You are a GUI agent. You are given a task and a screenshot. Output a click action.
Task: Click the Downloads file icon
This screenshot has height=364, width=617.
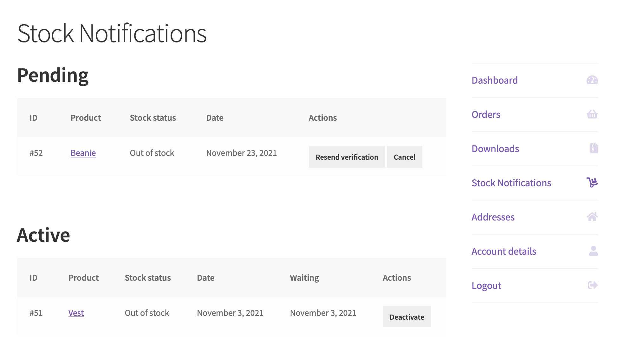pyautogui.click(x=594, y=148)
